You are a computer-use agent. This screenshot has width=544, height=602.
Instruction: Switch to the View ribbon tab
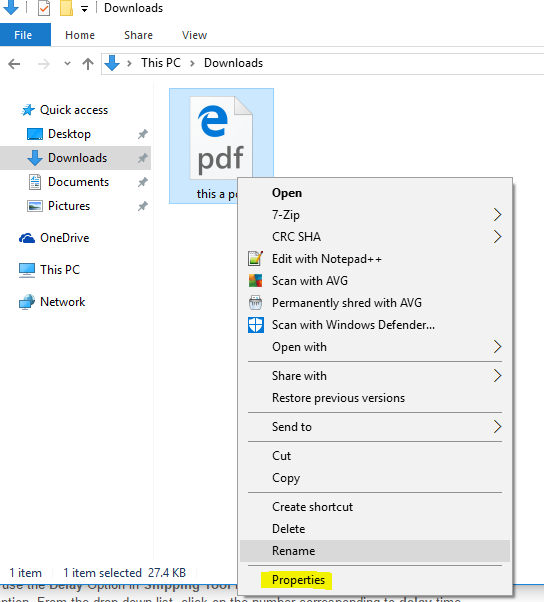(194, 35)
